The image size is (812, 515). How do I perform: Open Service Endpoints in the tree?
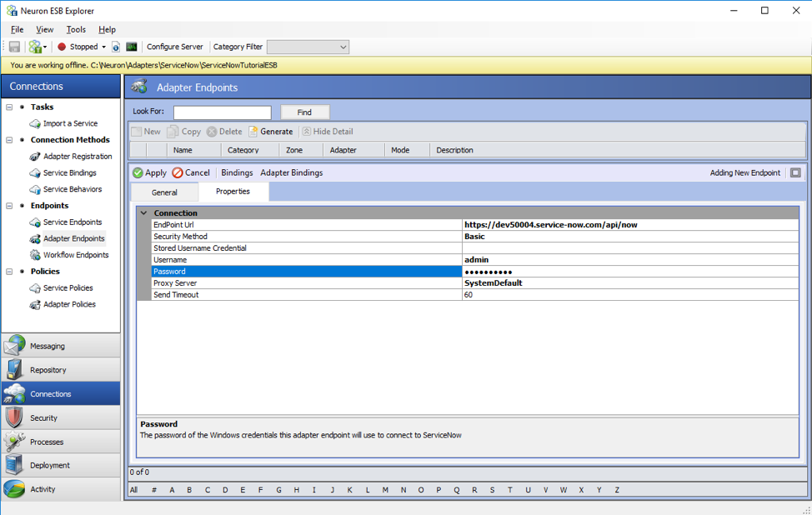[73, 222]
